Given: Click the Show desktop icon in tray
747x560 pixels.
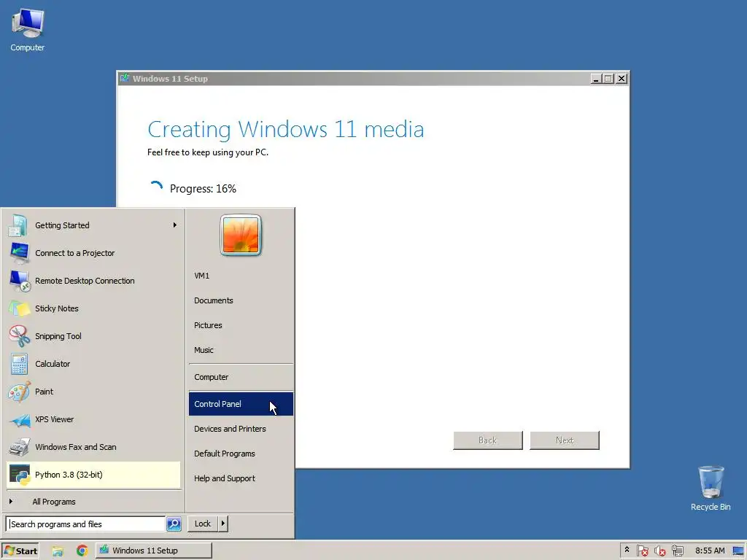Looking at the screenshot, I should [738, 551].
